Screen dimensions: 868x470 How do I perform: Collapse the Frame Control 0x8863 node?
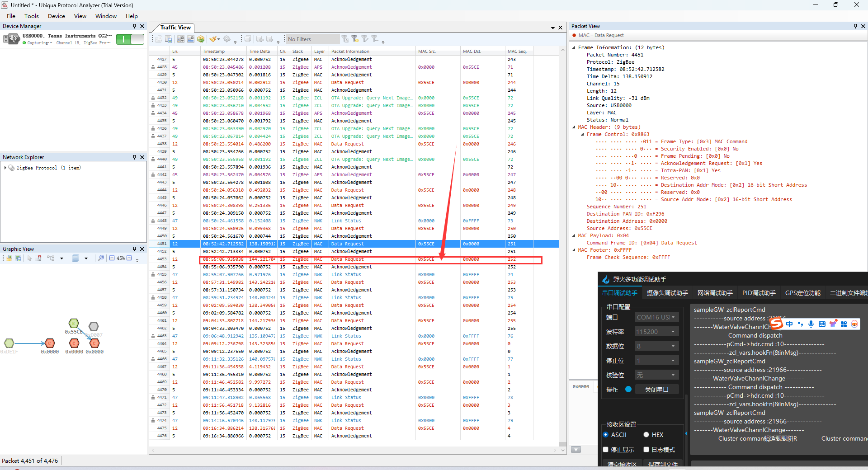[x=582, y=134]
